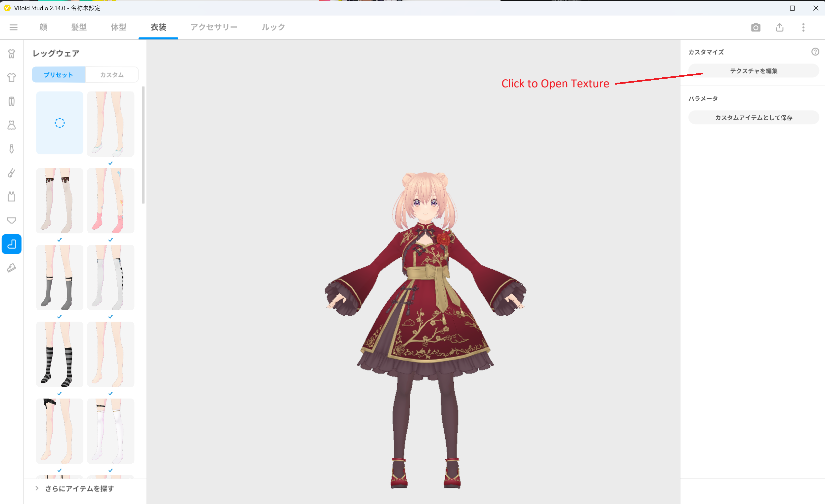This screenshot has width=825, height=504.
Task: Click the export share icon
Action: point(779,27)
